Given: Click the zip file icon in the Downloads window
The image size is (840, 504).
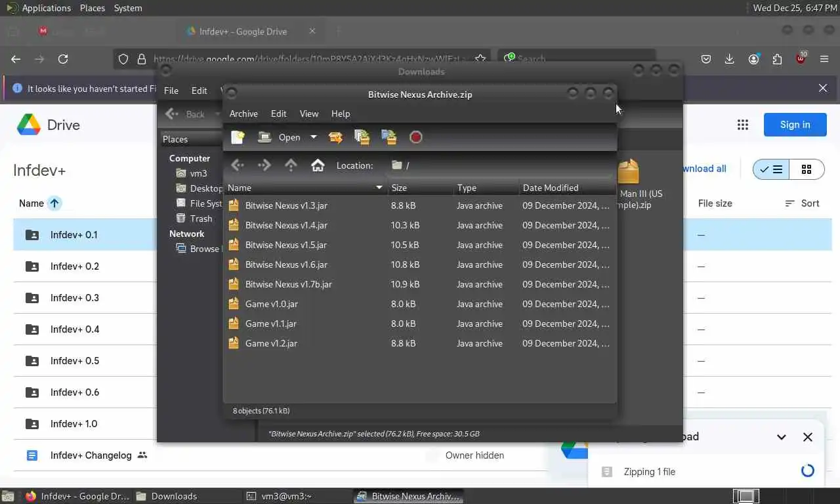Looking at the screenshot, I should (628, 171).
